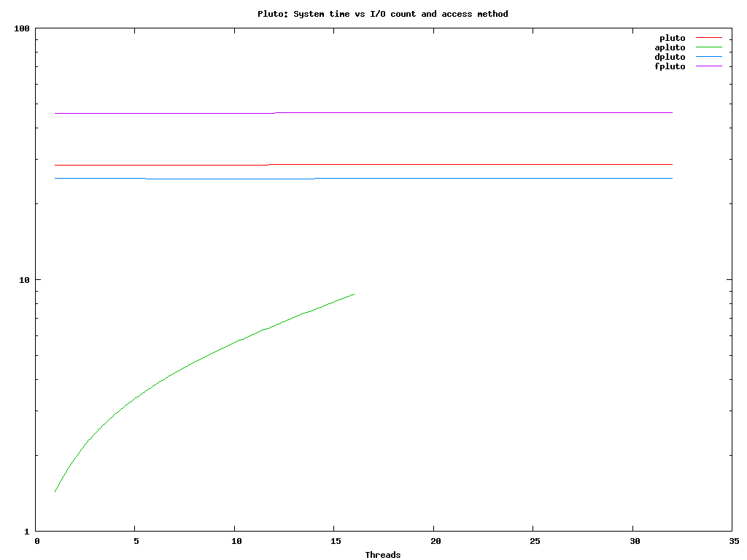Click the x-axis value 5
The width and height of the screenshot is (747, 560).
tap(136, 541)
